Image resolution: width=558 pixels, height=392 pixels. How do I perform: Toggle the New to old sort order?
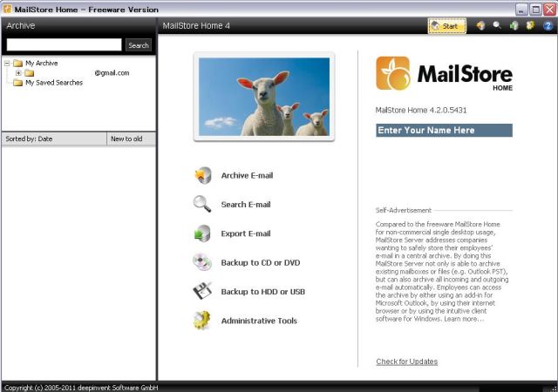tap(132, 139)
